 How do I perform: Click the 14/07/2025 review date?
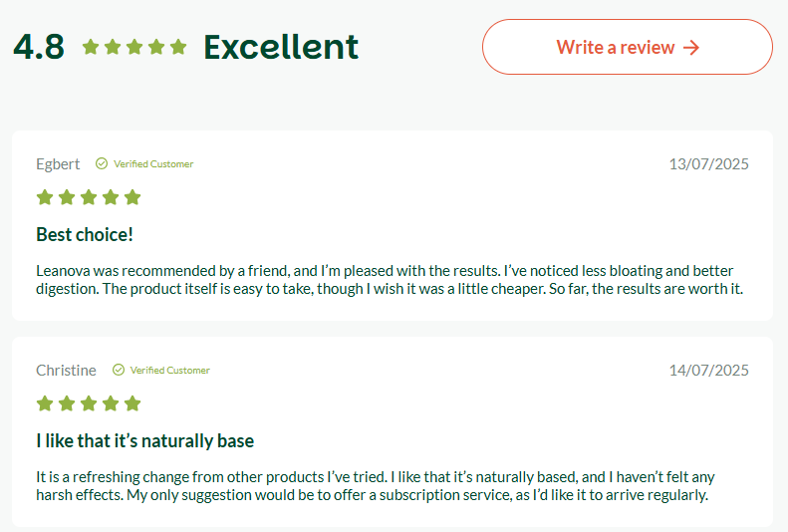coord(708,371)
